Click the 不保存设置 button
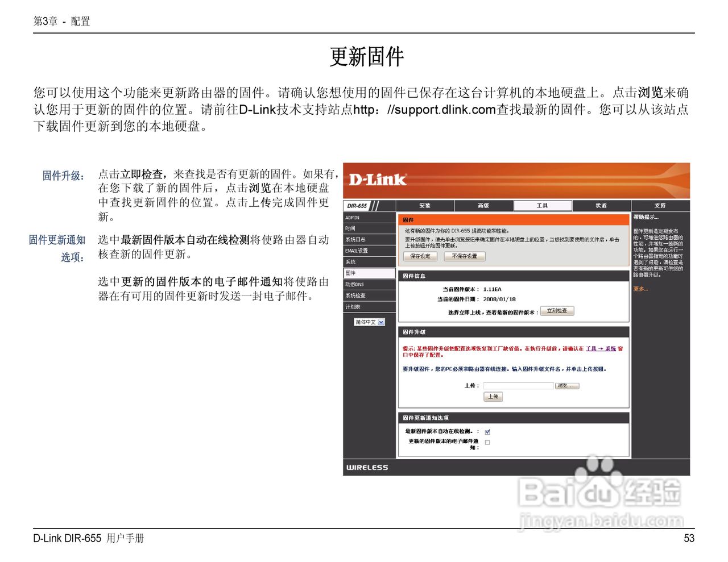Image resolution: width=728 pixels, height=562 pixels. coord(465,256)
